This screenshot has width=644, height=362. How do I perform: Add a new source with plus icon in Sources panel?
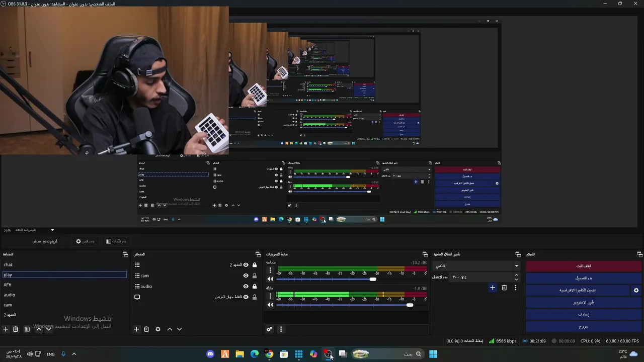coord(136,329)
